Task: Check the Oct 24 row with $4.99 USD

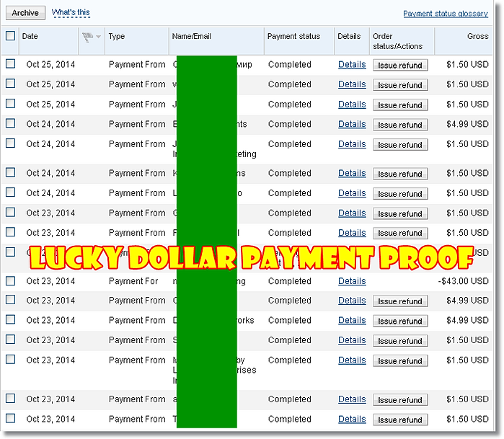Action: (10, 123)
